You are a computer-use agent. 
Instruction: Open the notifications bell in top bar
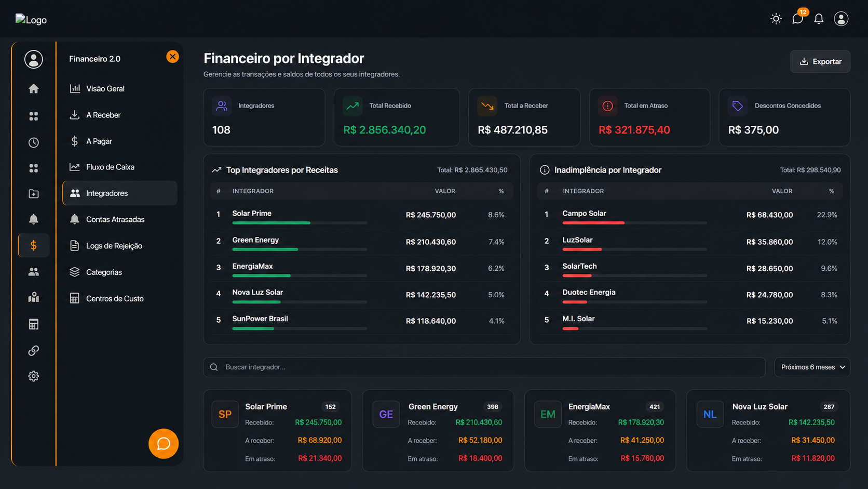coord(819,19)
